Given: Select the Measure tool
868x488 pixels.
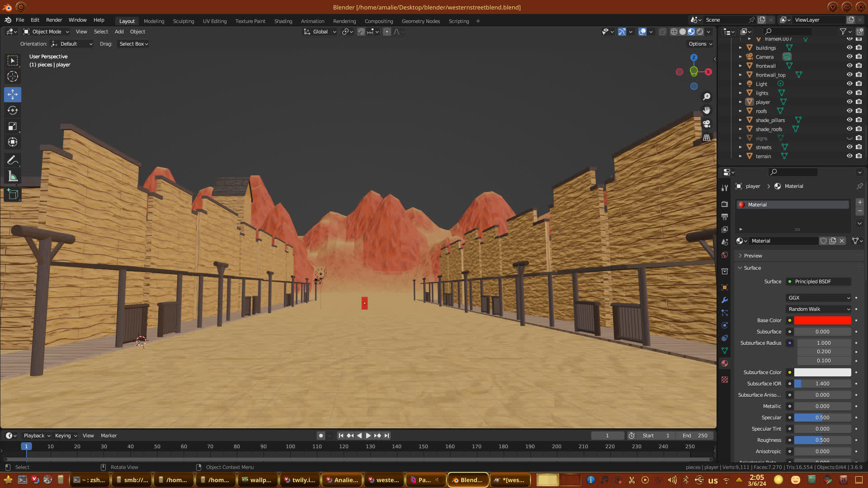Looking at the screenshot, I should [x=13, y=177].
